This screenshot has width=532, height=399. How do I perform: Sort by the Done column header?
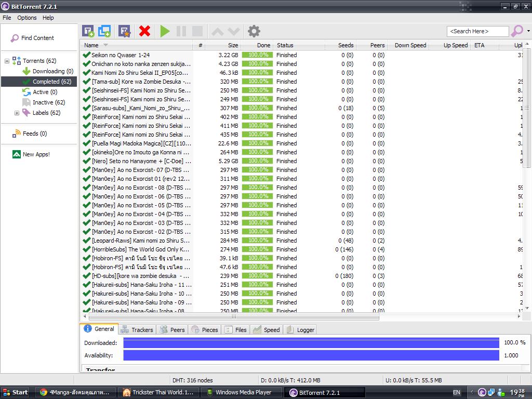pos(257,45)
